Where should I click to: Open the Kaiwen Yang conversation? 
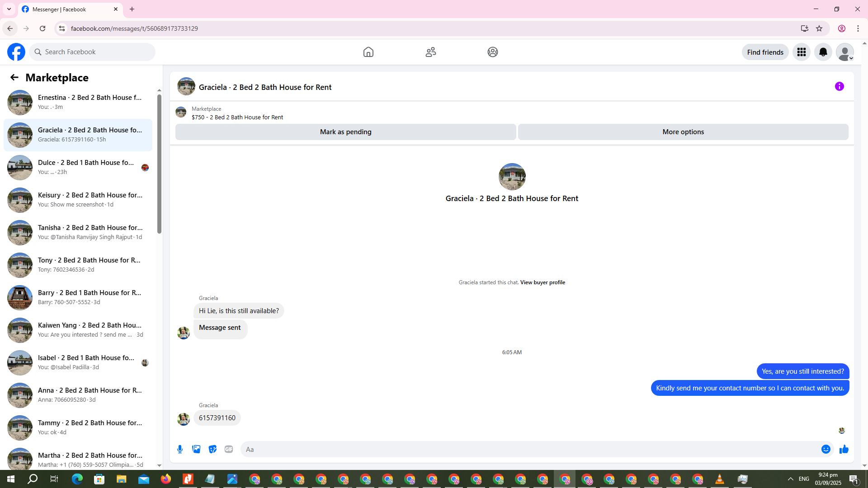coord(78,330)
